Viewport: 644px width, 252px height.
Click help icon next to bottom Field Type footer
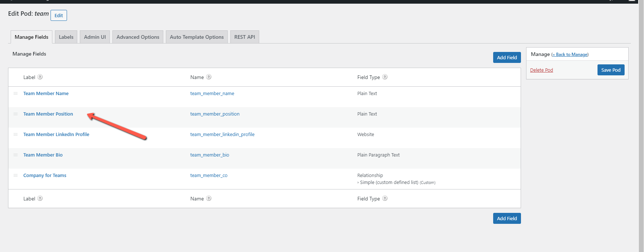(x=385, y=199)
